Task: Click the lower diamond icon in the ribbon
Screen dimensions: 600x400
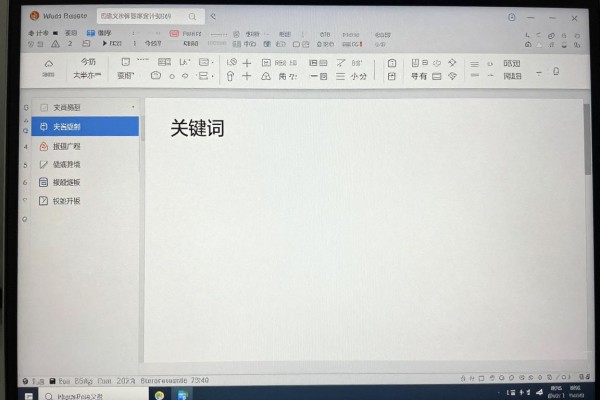Action: 452,76
